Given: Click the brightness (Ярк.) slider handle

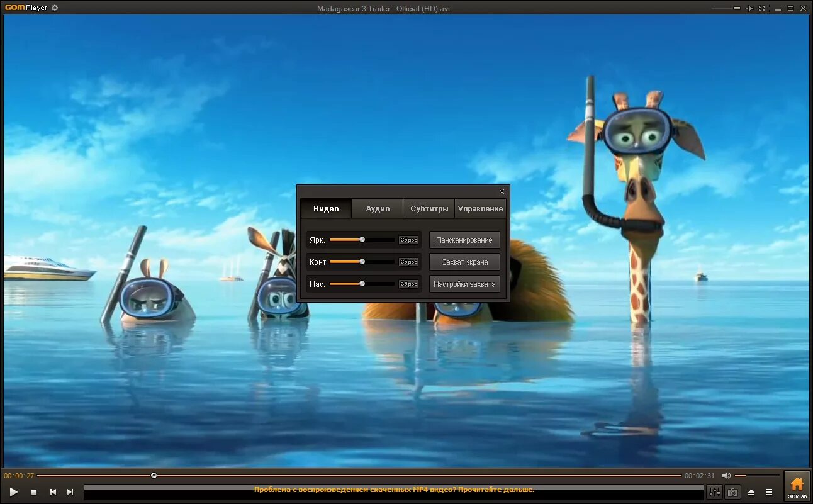Looking at the screenshot, I should tap(362, 239).
